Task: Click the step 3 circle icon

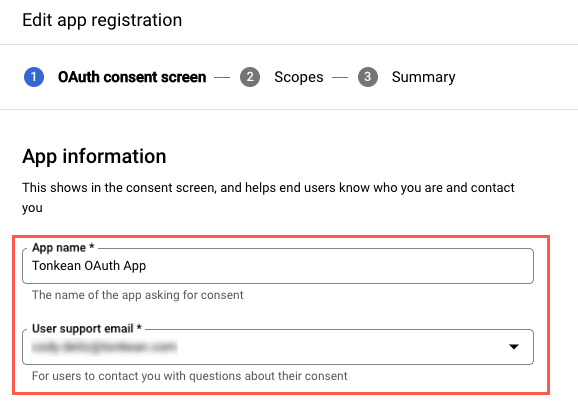Action: pos(368,77)
